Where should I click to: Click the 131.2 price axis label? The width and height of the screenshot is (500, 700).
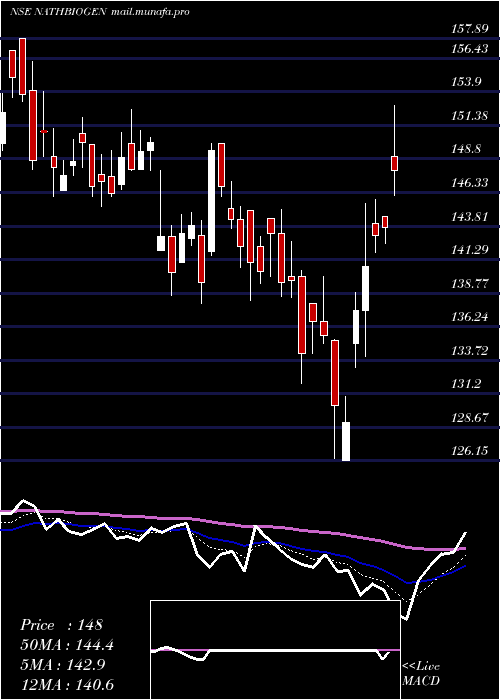pyautogui.click(x=466, y=383)
